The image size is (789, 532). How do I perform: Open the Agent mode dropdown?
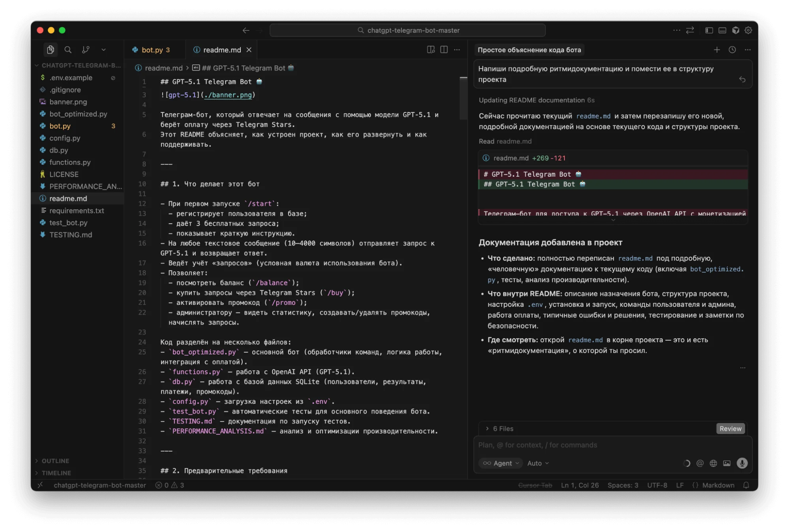tap(501, 463)
